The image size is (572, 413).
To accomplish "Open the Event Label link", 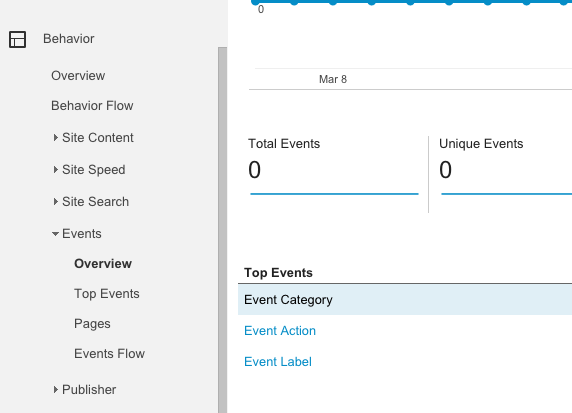I will coord(278,362).
